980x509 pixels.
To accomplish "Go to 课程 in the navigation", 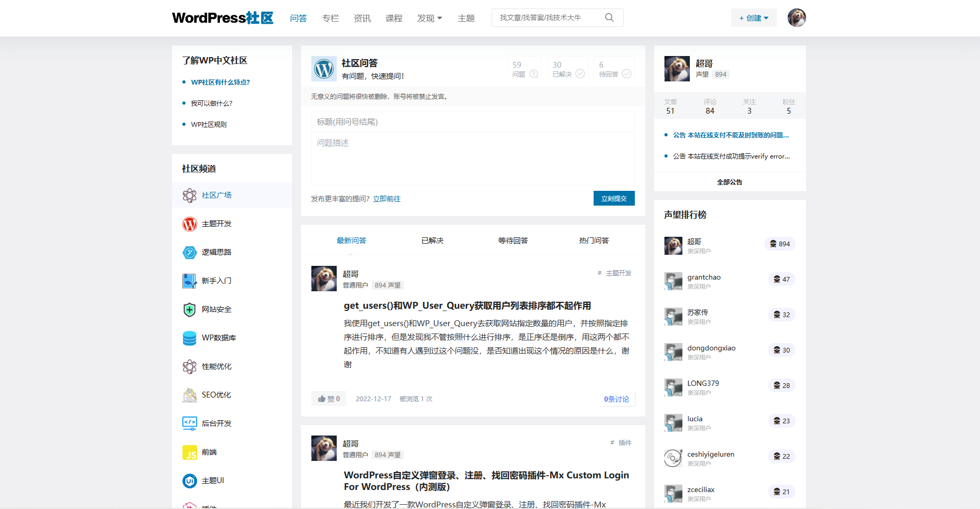I will (x=394, y=18).
